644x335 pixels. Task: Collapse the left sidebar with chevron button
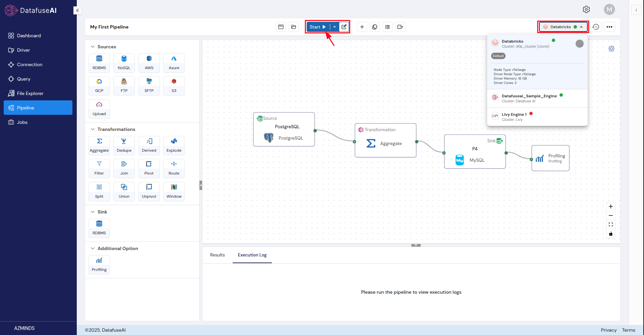77,10
